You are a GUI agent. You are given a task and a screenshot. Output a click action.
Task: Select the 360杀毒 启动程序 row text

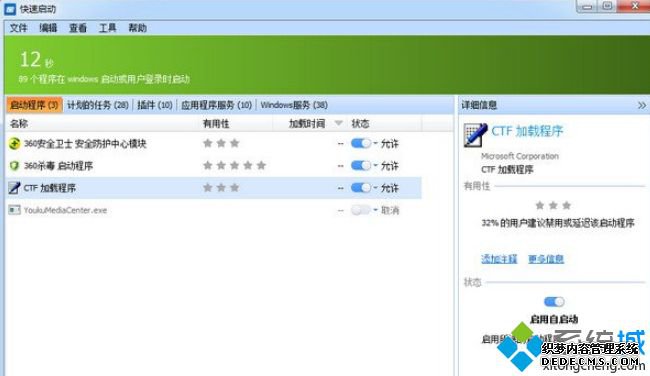click(x=58, y=166)
